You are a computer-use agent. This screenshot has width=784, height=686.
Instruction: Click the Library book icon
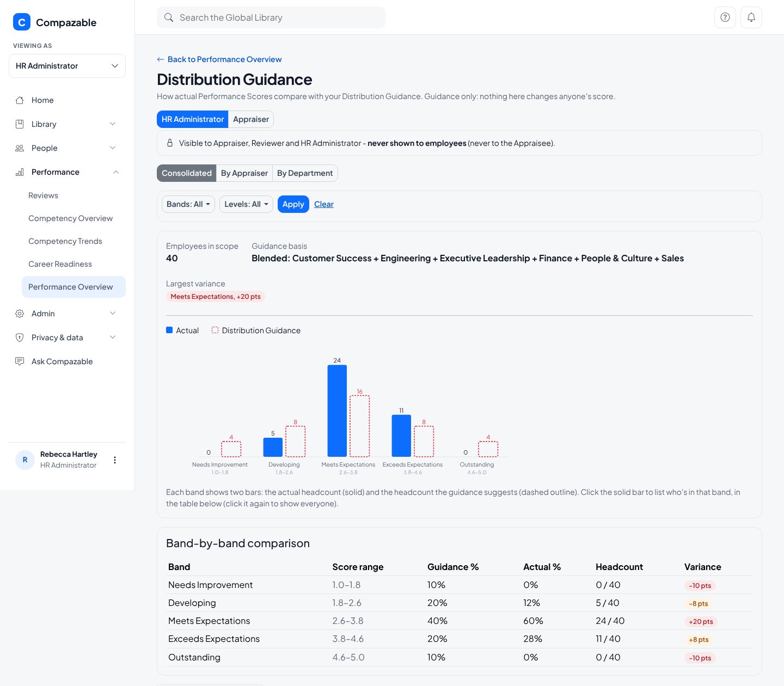(x=20, y=124)
